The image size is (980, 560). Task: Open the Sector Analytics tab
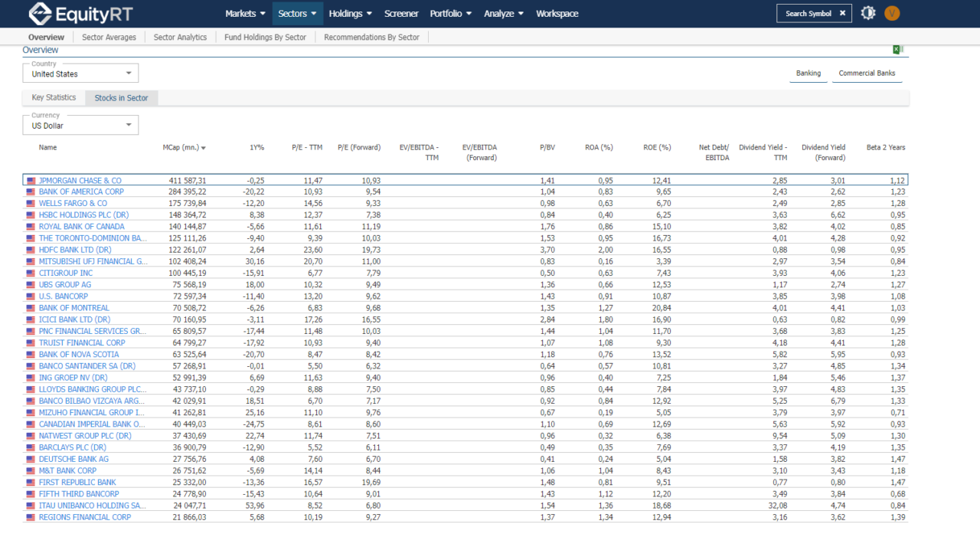click(180, 37)
